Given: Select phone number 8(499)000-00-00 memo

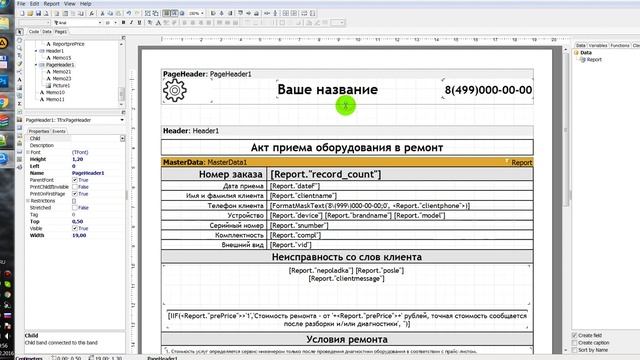Looking at the screenshot, I should 488,90.
